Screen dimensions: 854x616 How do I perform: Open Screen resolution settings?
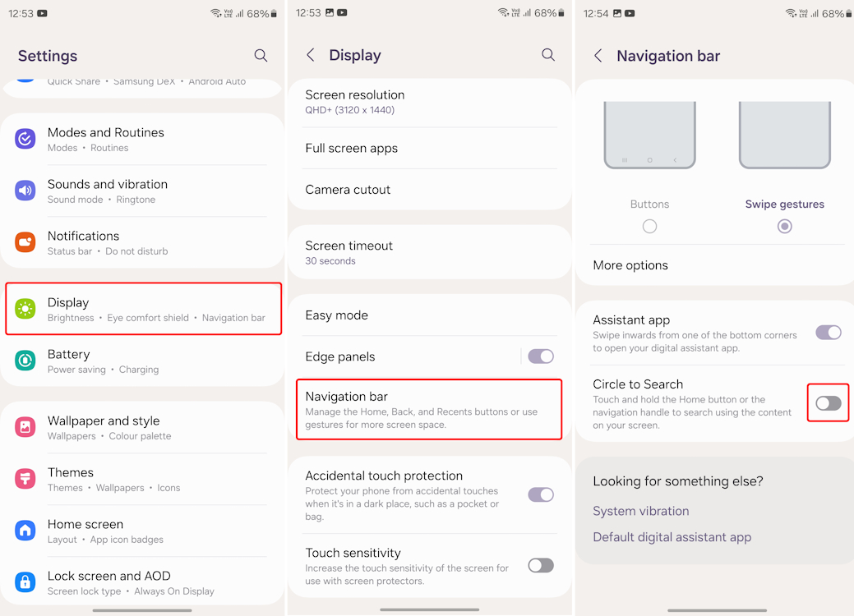click(x=428, y=102)
